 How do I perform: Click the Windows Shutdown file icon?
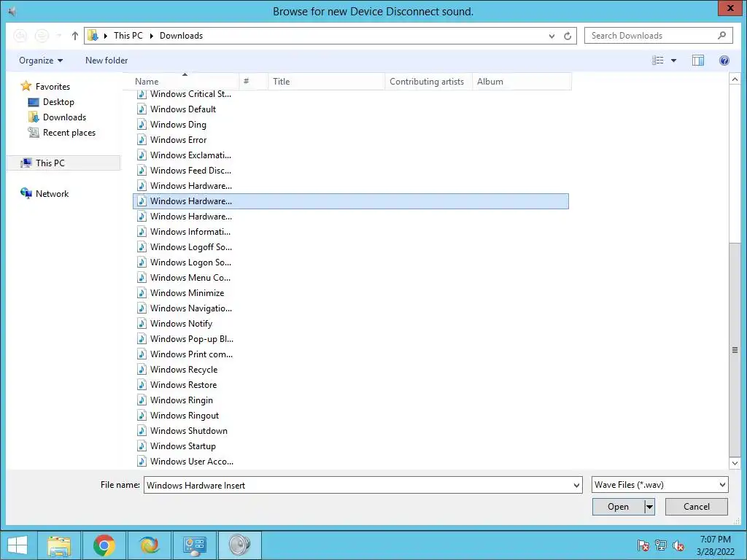click(142, 431)
